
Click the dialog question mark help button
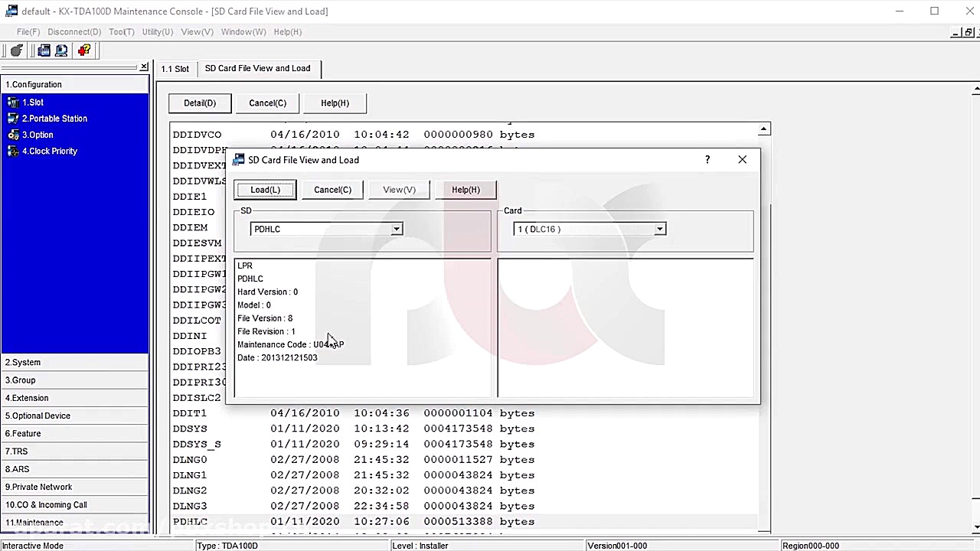707,159
